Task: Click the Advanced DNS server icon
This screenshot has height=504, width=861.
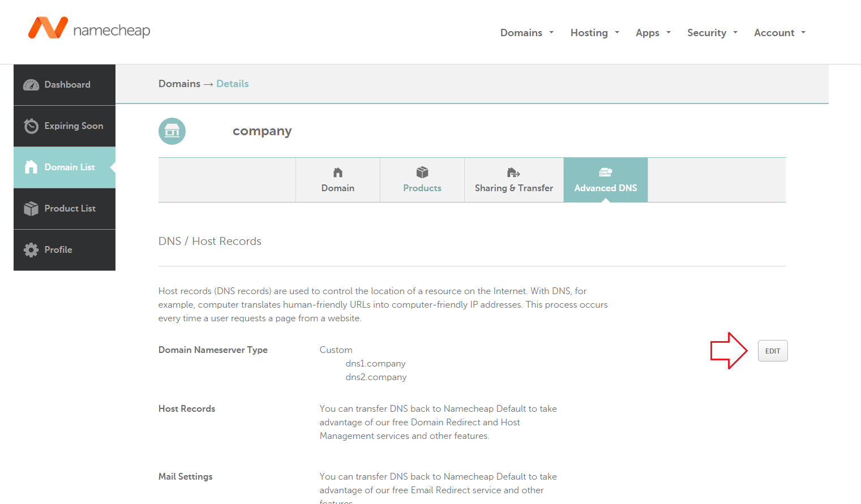Action: click(x=606, y=173)
